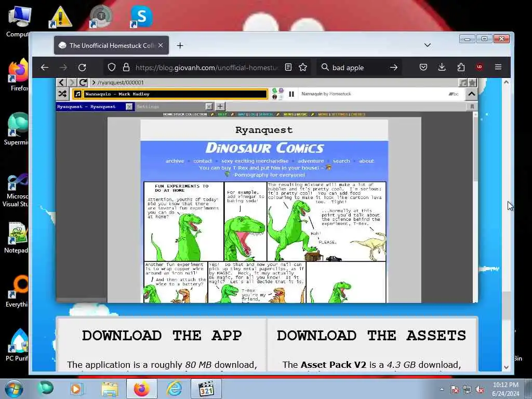Click the collection's forward arrow beside /ryanquest/000001
532x399 pixels.
pyautogui.click(x=72, y=83)
